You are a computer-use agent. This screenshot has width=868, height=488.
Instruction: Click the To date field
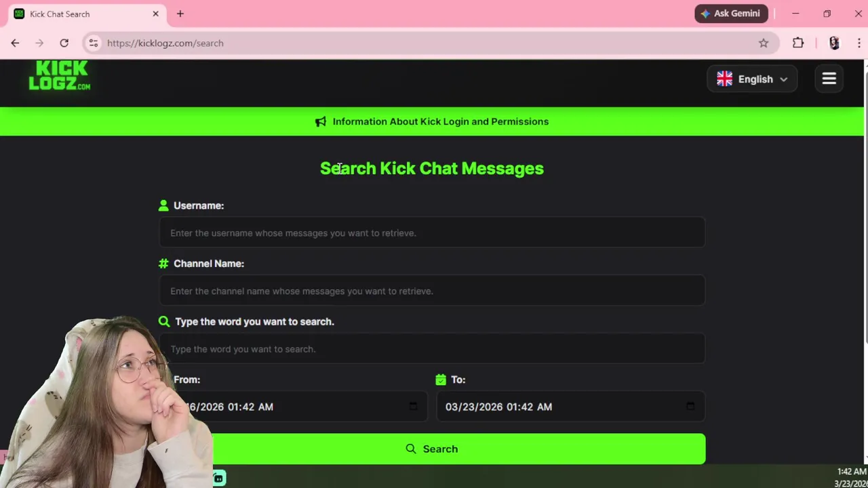click(x=570, y=407)
